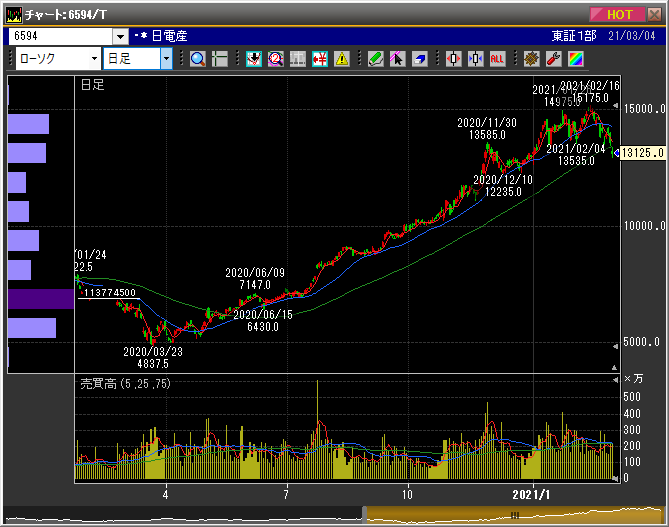Image resolution: width=669 pixels, height=527 pixels.
Task: Click the red ALL toolbar icon
Action: [x=497, y=59]
